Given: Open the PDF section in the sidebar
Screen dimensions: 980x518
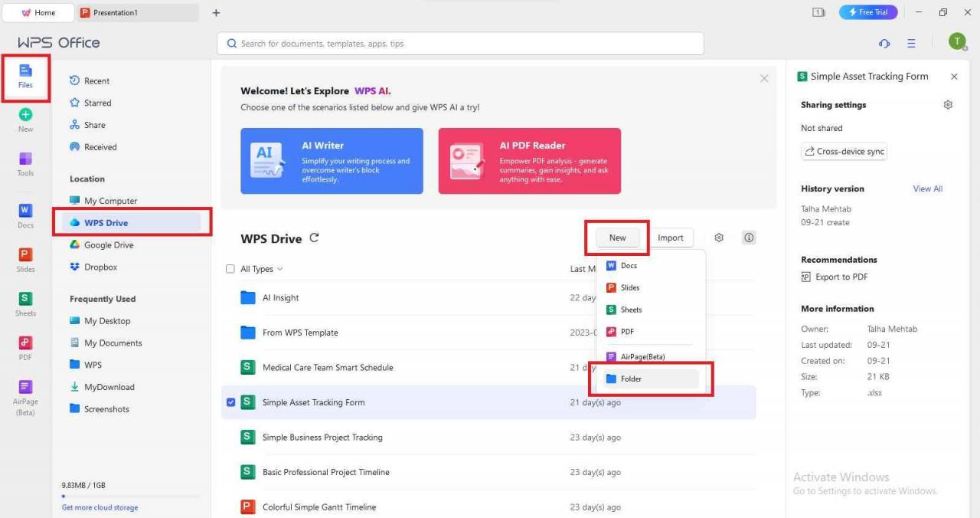Looking at the screenshot, I should 24,347.
